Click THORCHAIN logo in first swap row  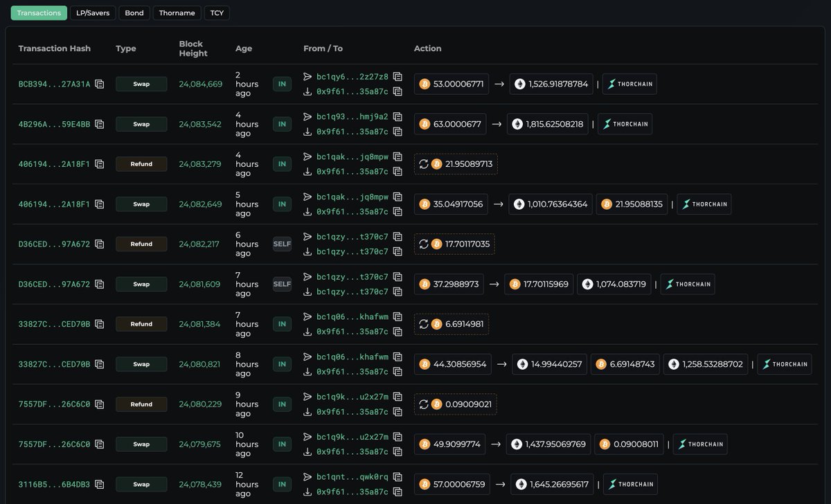coord(629,84)
